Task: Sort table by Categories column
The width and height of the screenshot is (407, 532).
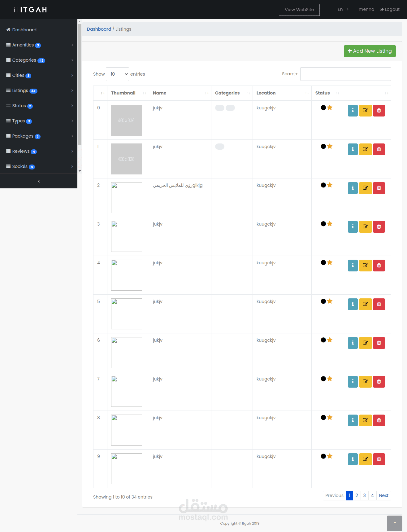Action: (232, 93)
